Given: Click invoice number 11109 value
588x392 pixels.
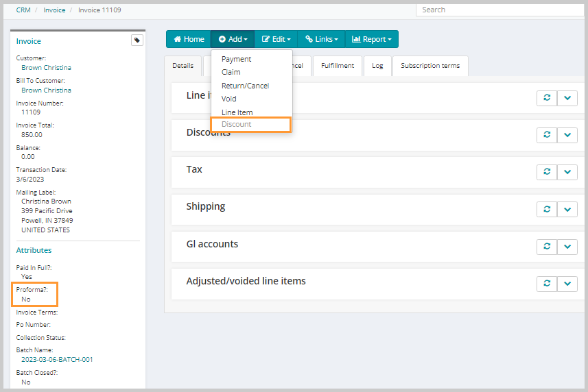Looking at the screenshot, I should (x=31, y=112).
